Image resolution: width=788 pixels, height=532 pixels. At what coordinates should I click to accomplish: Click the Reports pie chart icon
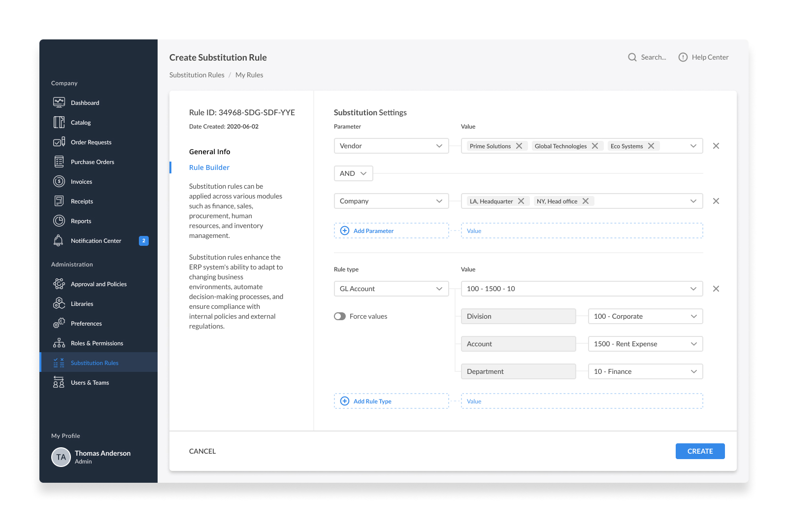[59, 221]
